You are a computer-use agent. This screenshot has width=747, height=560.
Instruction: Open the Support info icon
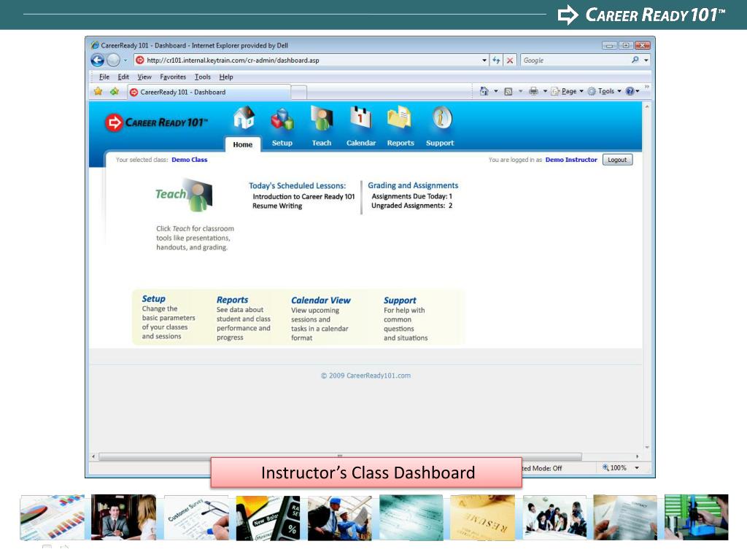(x=441, y=117)
